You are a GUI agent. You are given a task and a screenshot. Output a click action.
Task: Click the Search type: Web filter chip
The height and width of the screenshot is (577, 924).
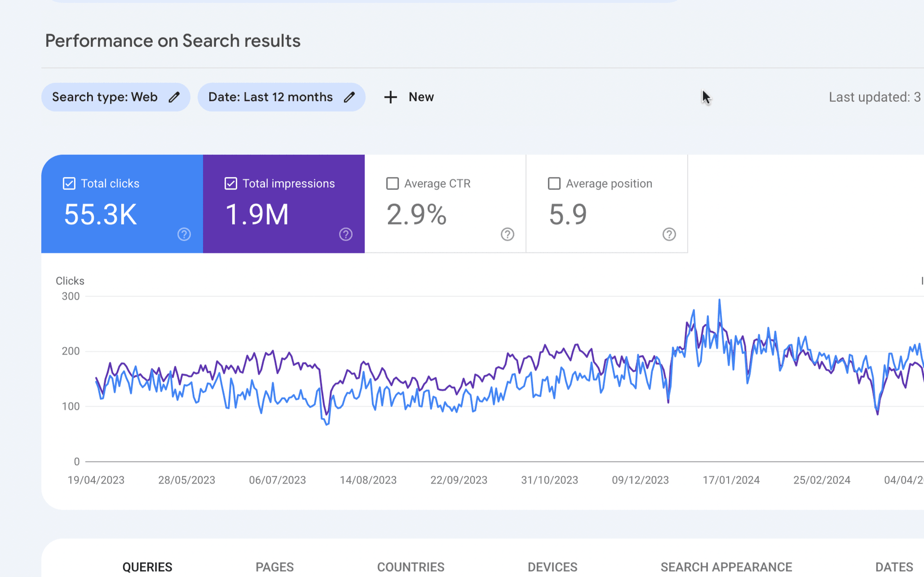tap(115, 97)
